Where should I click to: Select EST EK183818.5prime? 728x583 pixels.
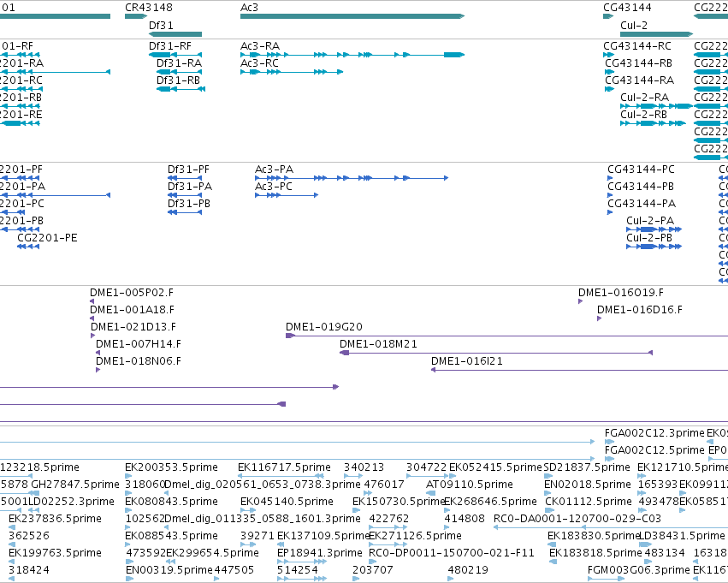553,562
